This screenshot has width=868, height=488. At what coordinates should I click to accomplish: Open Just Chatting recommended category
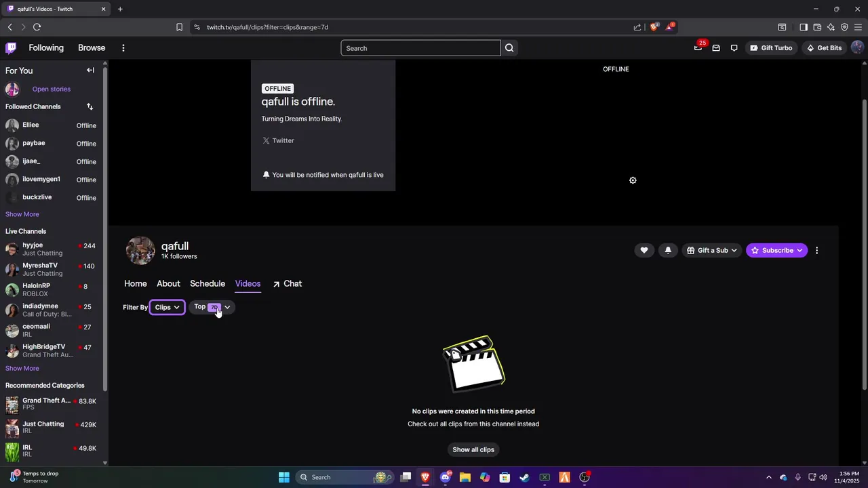52,428
